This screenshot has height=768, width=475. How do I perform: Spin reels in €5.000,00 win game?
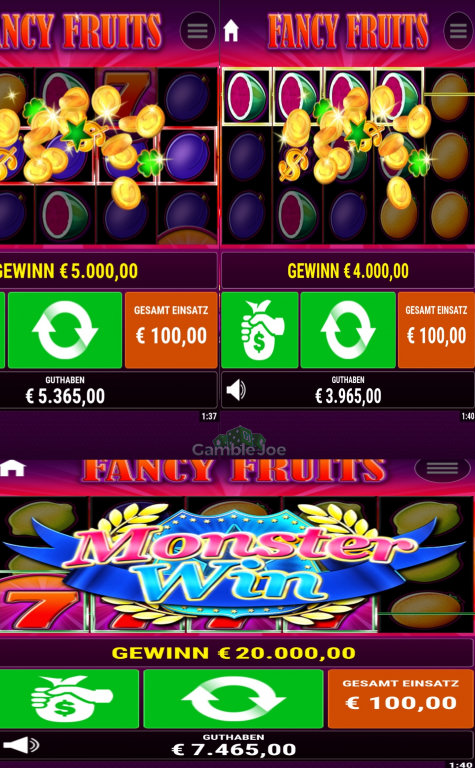[65, 330]
